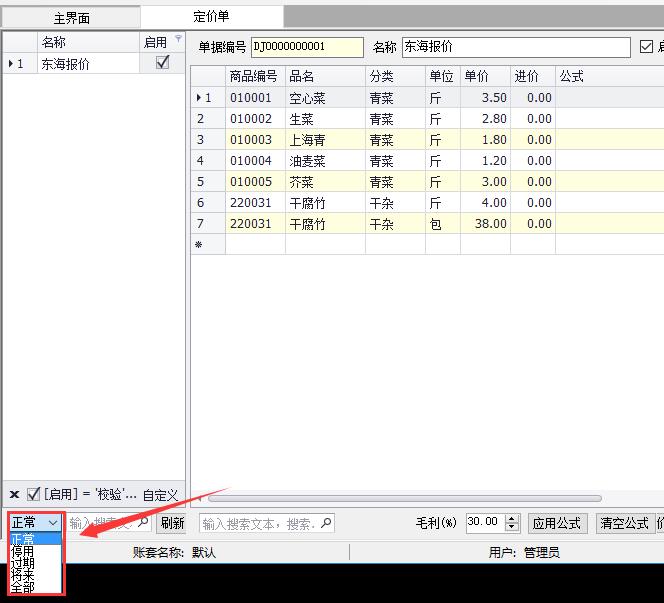
Task: Select the 空心菜 cell
Action: (325, 98)
